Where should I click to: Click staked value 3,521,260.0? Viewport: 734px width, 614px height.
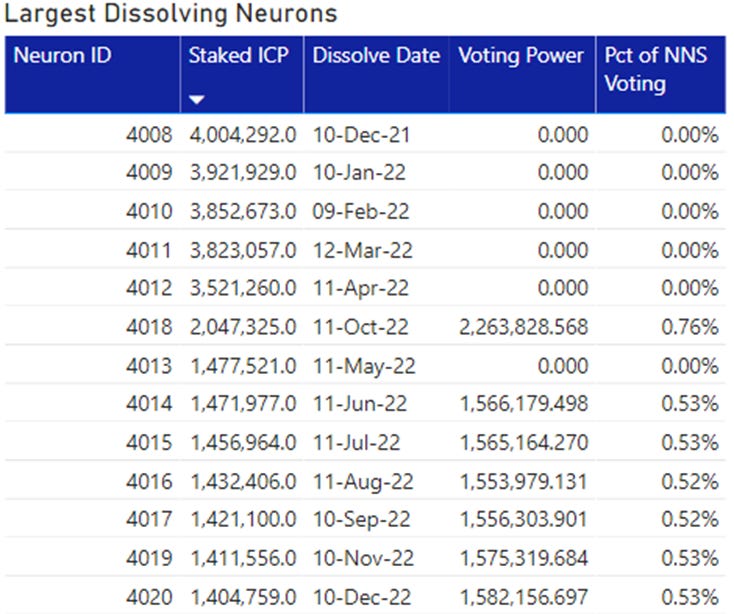243,287
